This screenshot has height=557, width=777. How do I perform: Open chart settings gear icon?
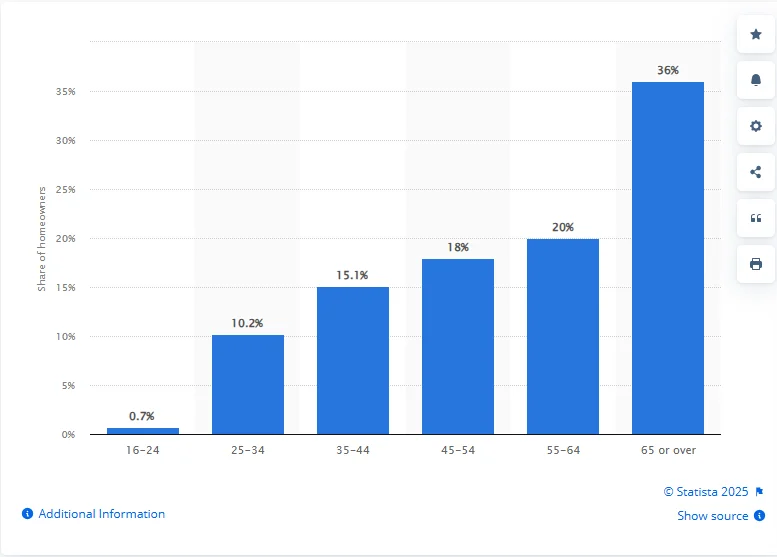(755, 126)
